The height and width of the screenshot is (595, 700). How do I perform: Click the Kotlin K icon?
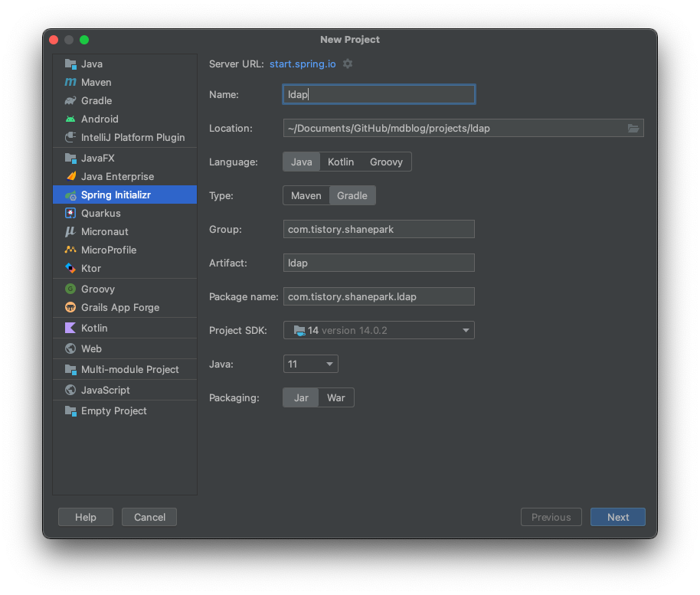tap(70, 328)
